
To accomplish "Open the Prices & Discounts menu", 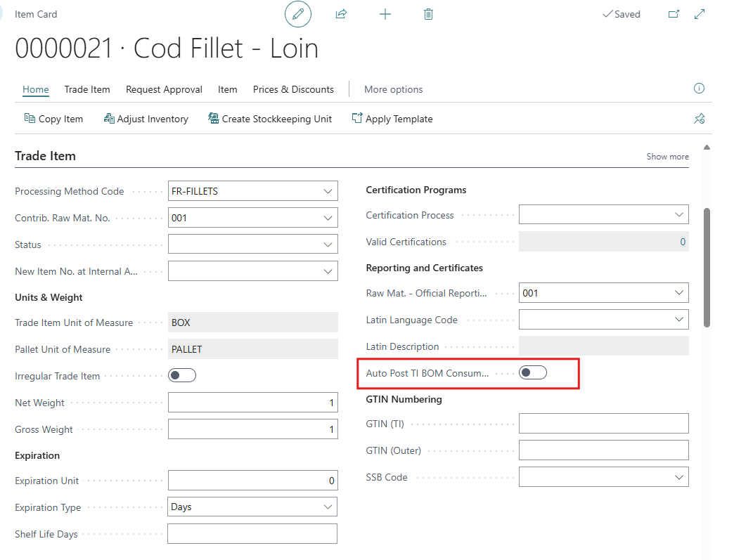I will click(x=293, y=89).
